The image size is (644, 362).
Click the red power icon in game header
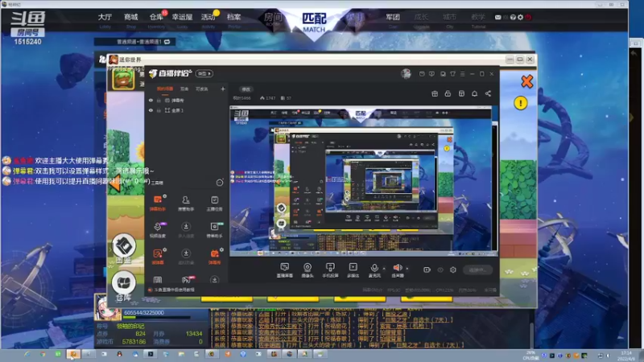click(x=528, y=17)
